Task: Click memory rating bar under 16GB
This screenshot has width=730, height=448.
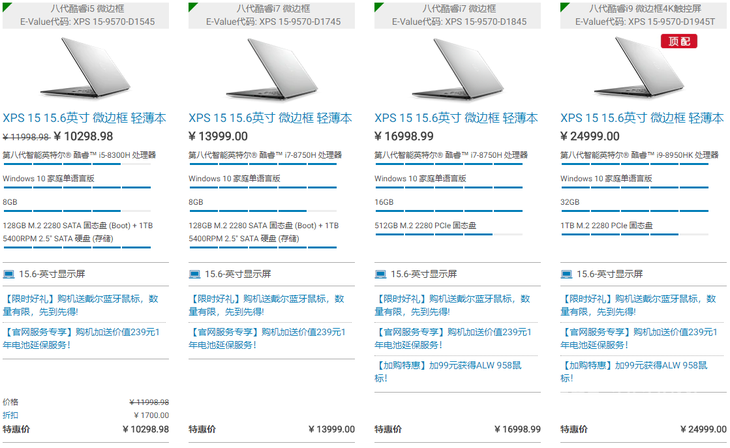Action: click(x=449, y=211)
